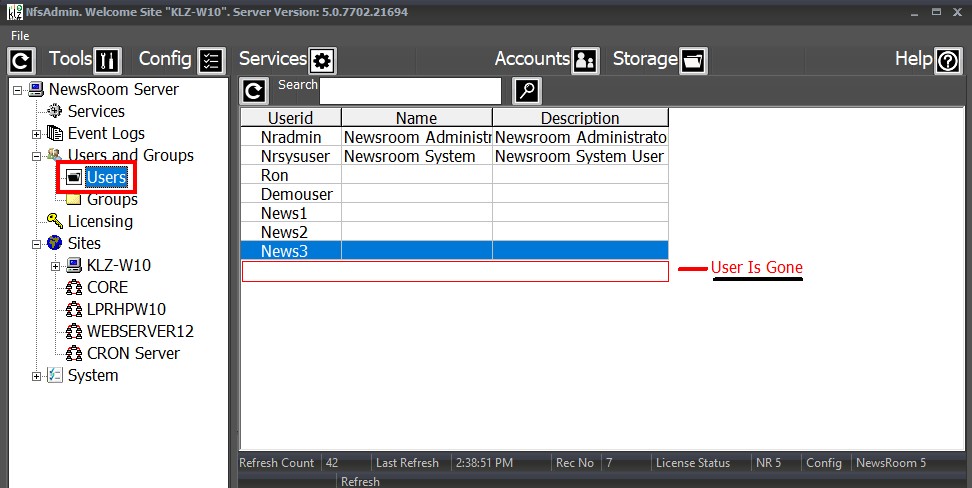Select NewsRoom Server in tree

tap(113, 89)
